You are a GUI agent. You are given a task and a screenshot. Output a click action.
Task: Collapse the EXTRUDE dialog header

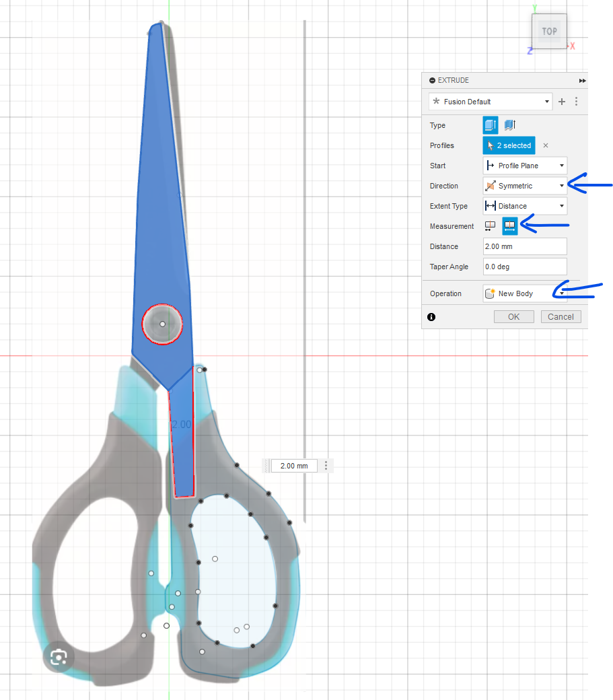pos(432,80)
